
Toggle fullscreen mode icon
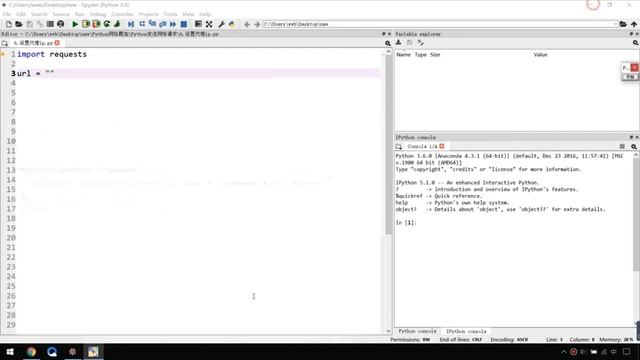[209, 24]
